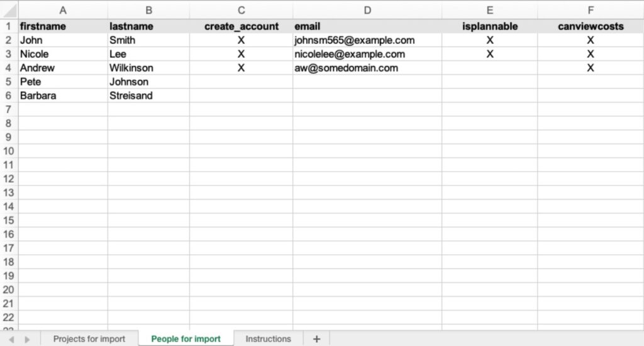Select column A header

tap(63, 10)
